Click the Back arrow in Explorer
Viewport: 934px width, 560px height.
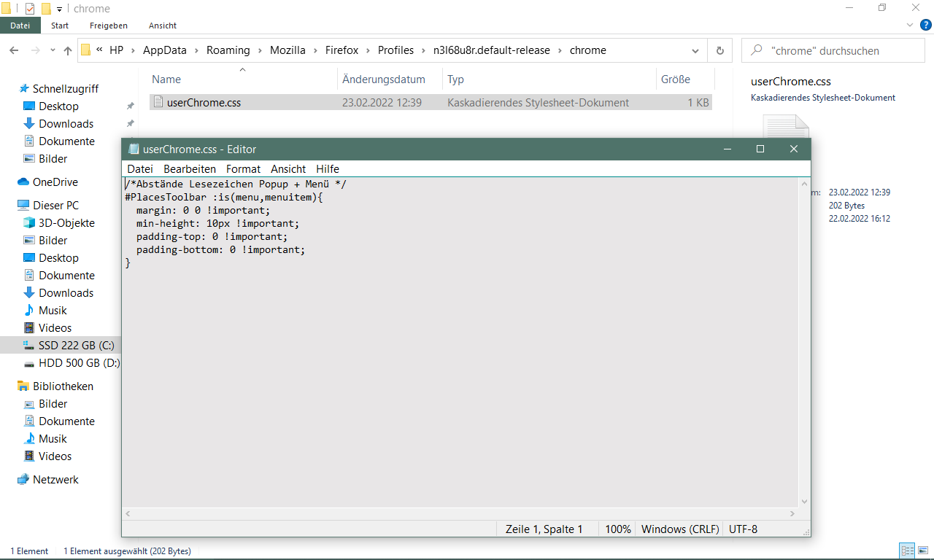(x=15, y=50)
